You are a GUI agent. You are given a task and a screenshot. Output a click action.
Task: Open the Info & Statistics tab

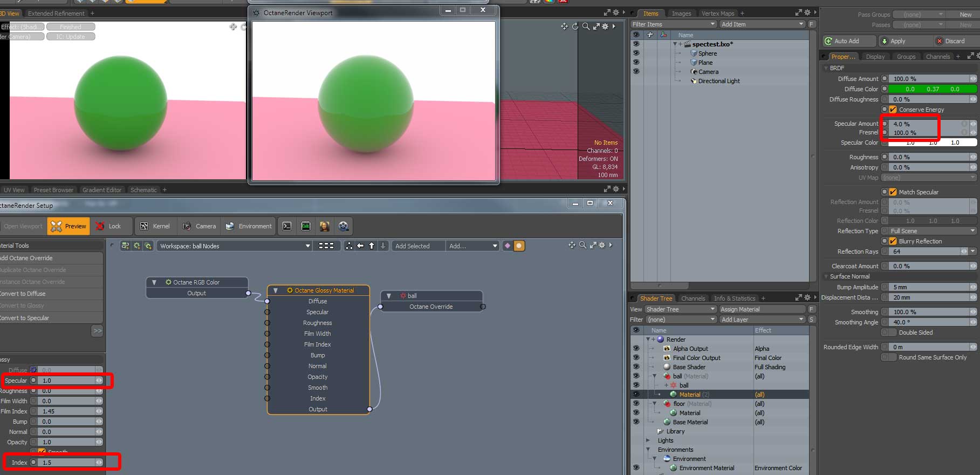tap(735, 298)
